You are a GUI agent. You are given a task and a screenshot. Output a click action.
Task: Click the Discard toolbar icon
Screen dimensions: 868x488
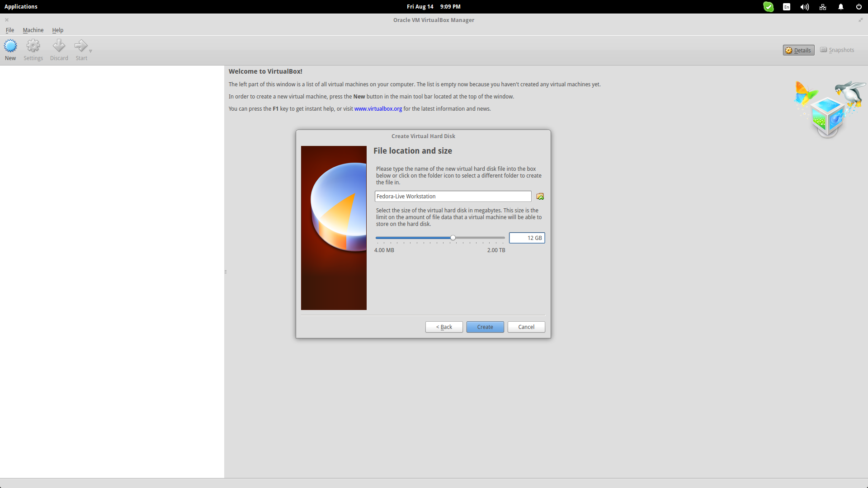tap(59, 50)
